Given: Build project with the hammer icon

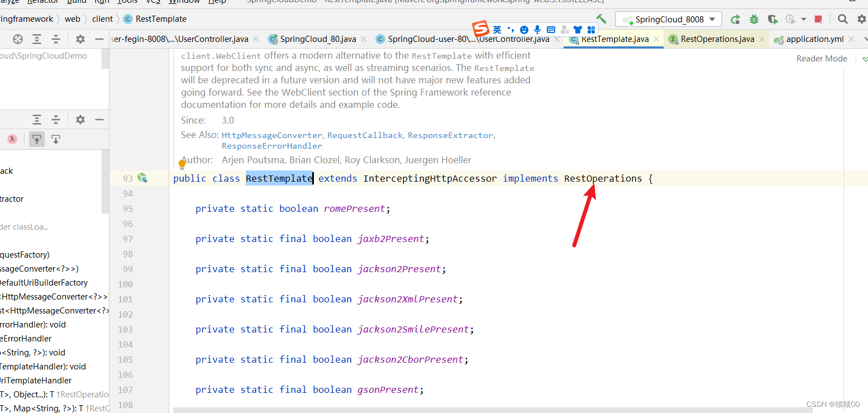Looking at the screenshot, I should (x=601, y=19).
